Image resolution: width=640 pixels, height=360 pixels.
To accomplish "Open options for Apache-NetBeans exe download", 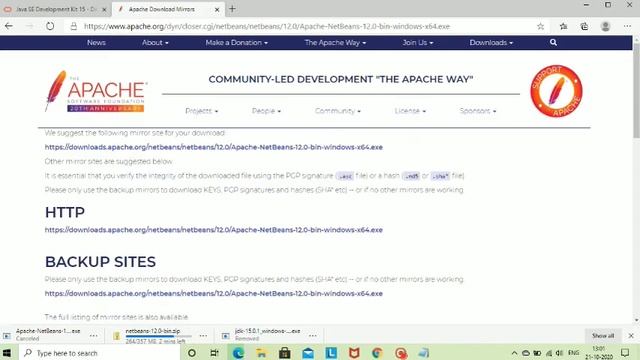I will [93, 336].
